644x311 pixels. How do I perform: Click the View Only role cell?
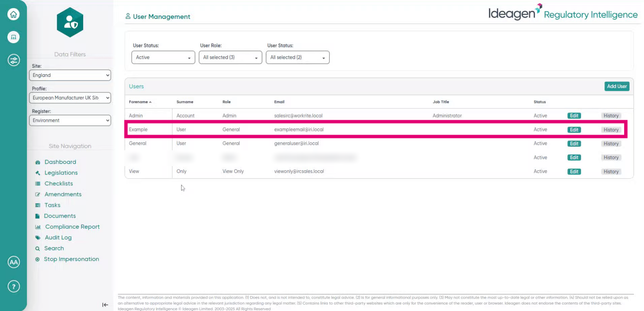233,171
